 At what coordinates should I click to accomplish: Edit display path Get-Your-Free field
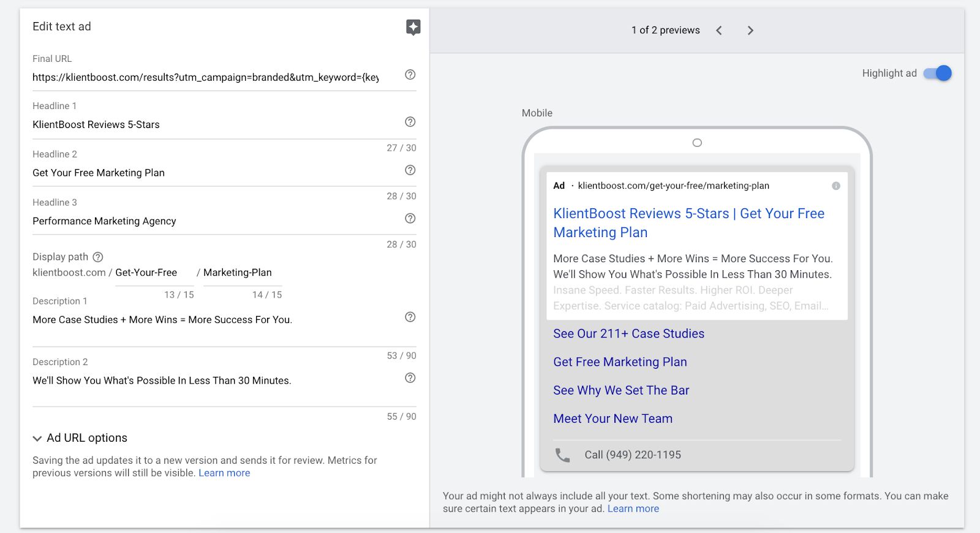154,273
